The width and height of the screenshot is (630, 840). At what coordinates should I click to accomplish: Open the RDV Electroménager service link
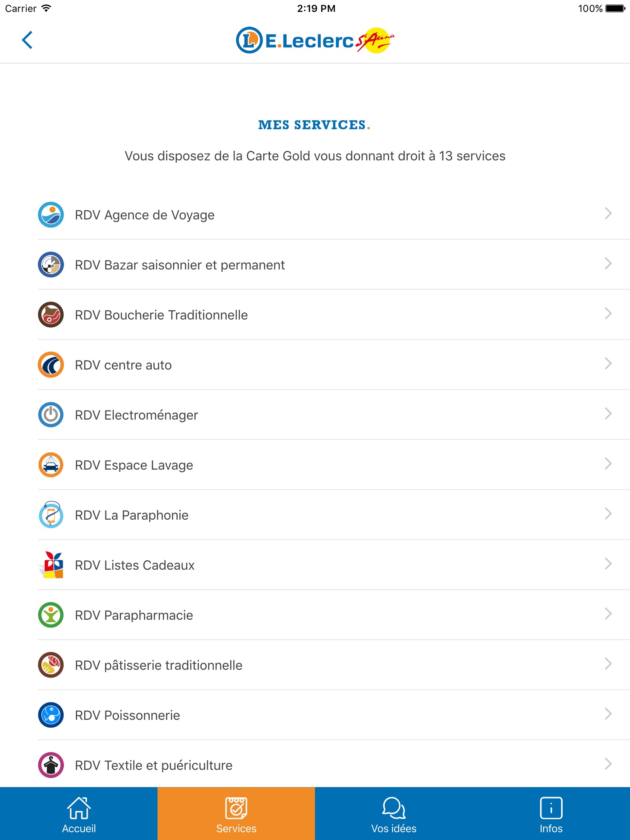pos(136,415)
